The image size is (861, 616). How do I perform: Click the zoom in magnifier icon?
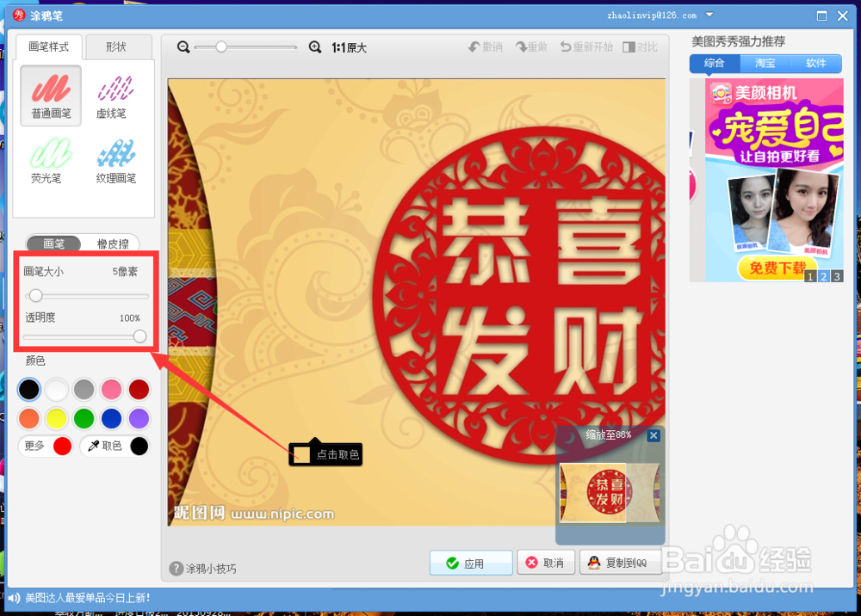tap(315, 46)
